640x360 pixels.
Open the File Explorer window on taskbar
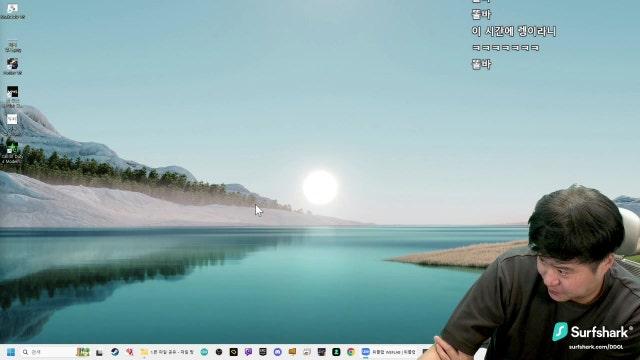coord(168,352)
